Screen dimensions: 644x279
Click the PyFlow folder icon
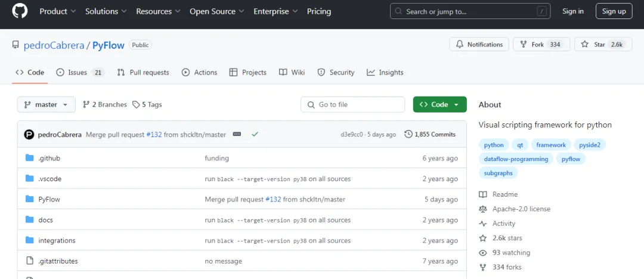pos(29,199)
